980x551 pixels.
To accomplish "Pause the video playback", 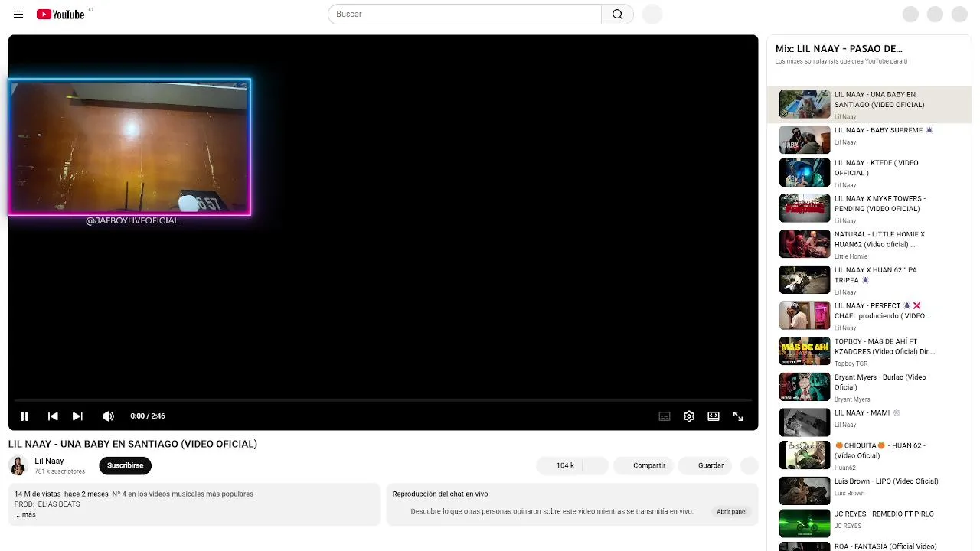I will pyautogui.click(x=24, y=416).
